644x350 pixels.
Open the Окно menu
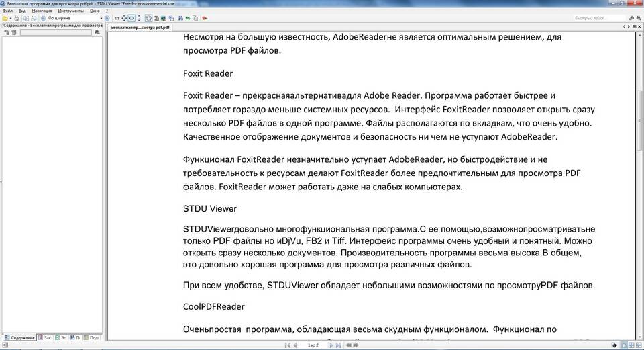tap(95, 11)
